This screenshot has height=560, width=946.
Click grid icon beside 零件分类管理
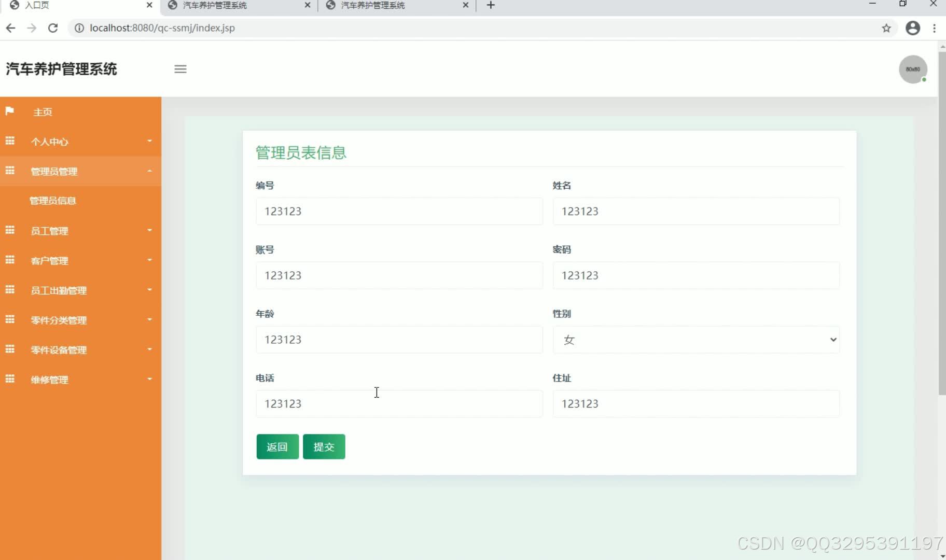(x=10, y=319)
